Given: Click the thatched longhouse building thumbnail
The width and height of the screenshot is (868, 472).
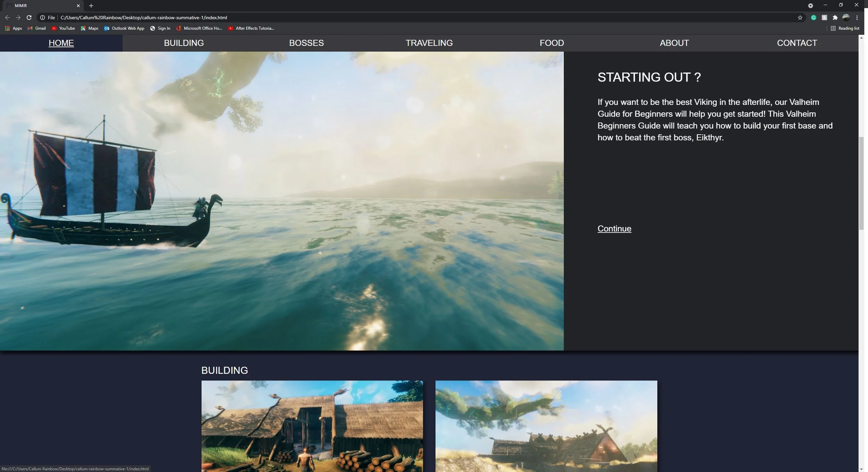Looking at the screenshot, I should 312,426.
